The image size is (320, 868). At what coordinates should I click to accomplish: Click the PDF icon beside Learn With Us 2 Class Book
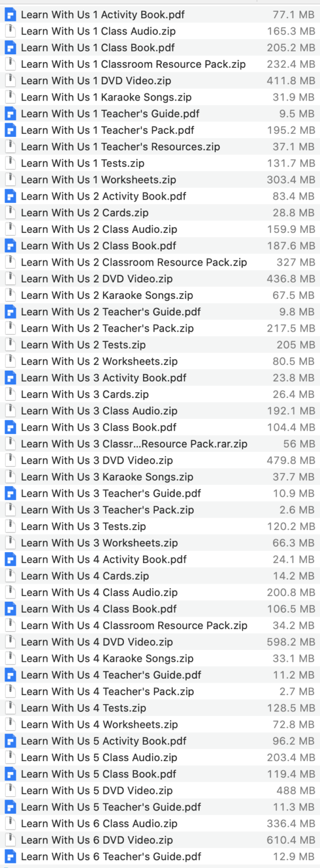pos(10,246)
